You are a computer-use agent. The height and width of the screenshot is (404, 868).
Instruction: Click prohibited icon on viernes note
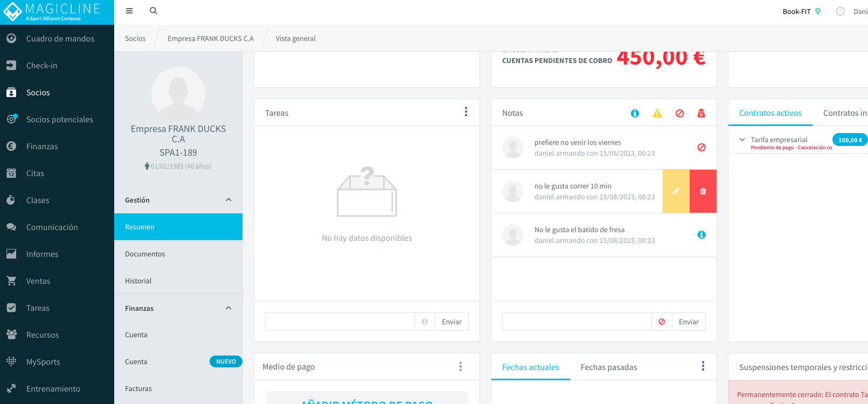702,148
